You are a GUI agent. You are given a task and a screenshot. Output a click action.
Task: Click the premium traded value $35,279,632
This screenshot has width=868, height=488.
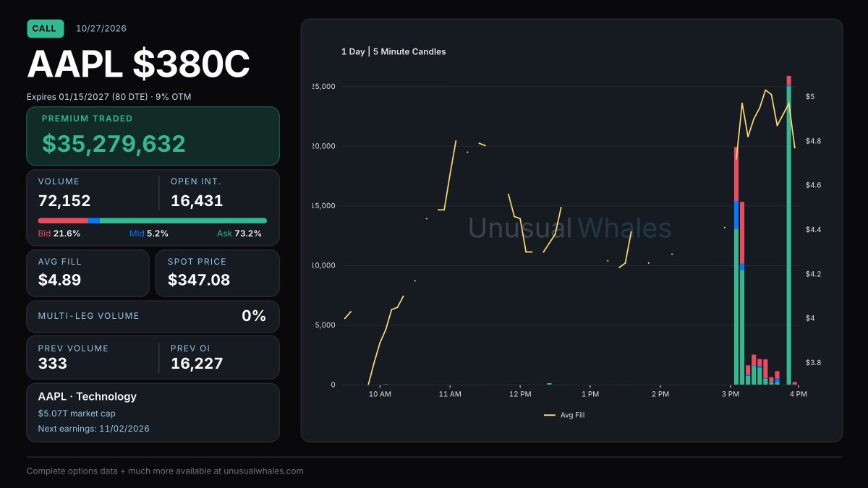pyautogui.click(x=114, y=144)
